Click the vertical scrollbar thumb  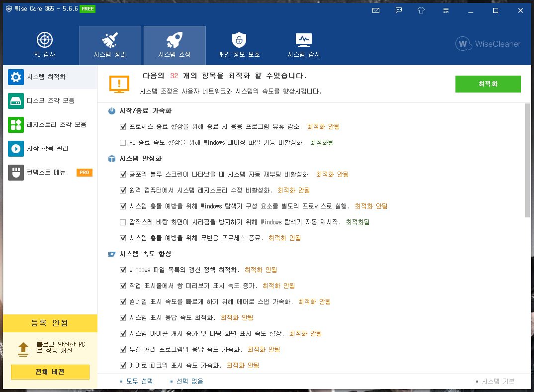click(x=528, y=160)
